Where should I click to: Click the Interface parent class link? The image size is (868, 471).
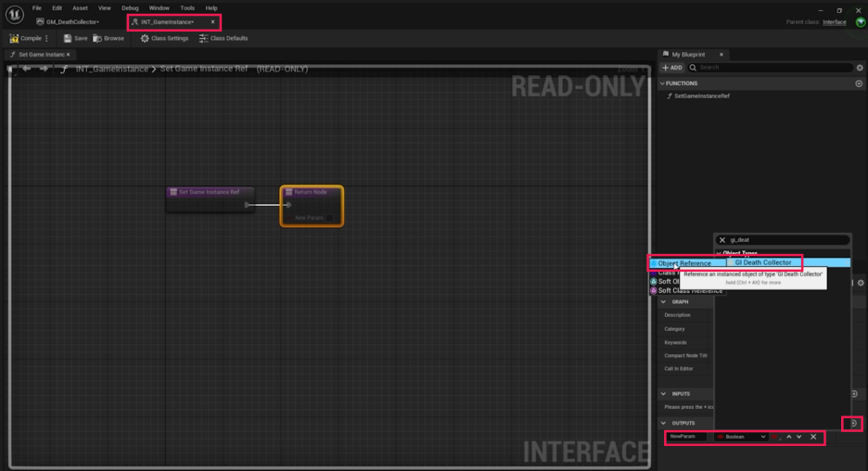point(835,22)
